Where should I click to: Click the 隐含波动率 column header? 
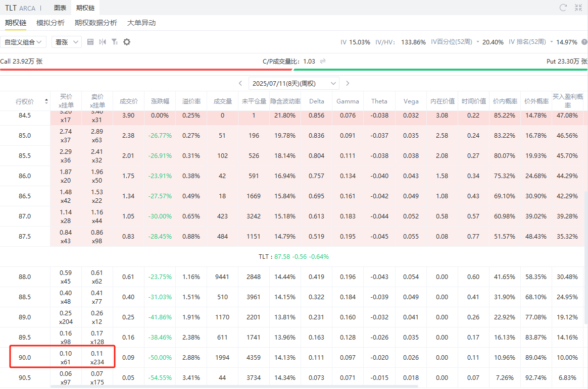[x=285, y=101]
